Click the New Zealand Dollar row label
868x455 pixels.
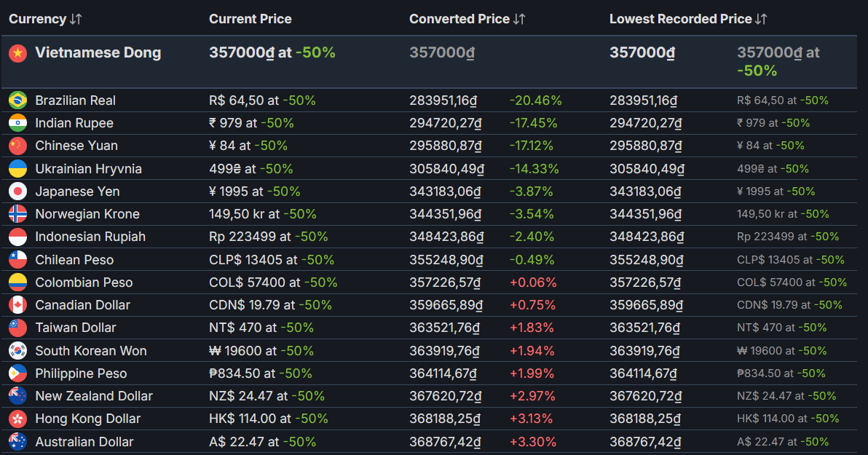(94, 396)
